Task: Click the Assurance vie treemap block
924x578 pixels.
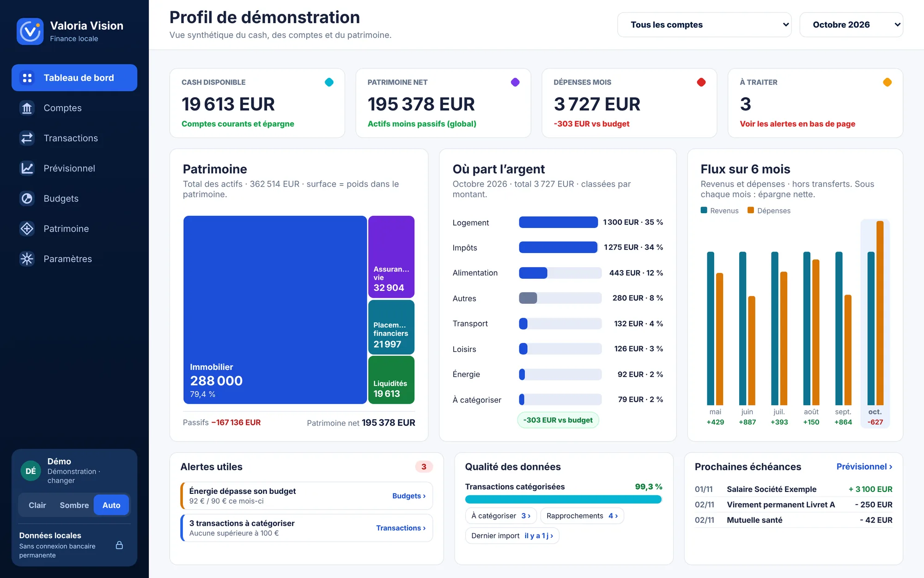Action: (x=391, y=257)
